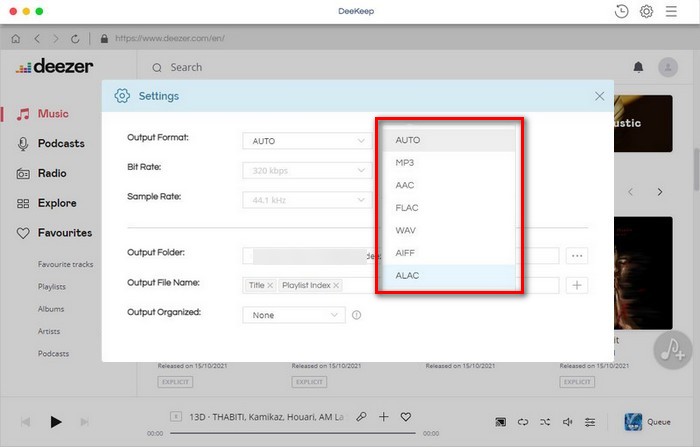
Task: Open the Radio section in sidebar
Action: coord(41,173)
